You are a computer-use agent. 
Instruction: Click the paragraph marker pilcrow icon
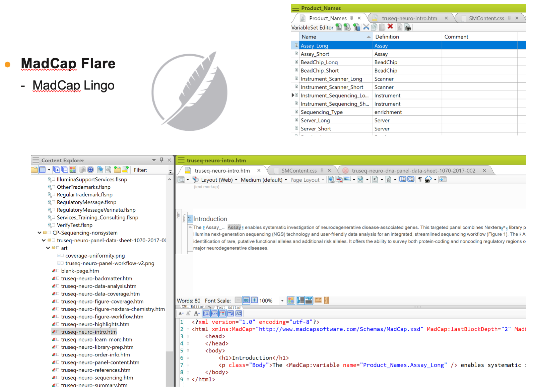point(420,179)
